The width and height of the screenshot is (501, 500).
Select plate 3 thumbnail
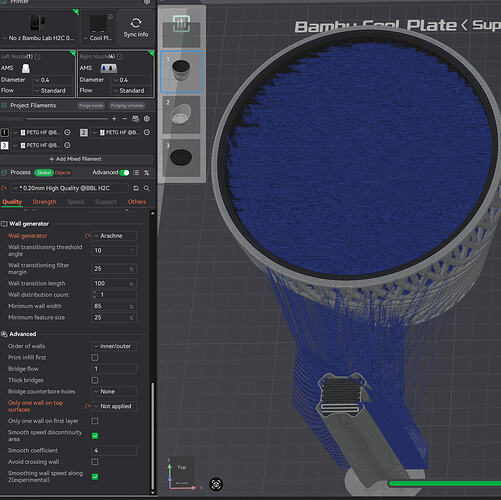point(181,158)
